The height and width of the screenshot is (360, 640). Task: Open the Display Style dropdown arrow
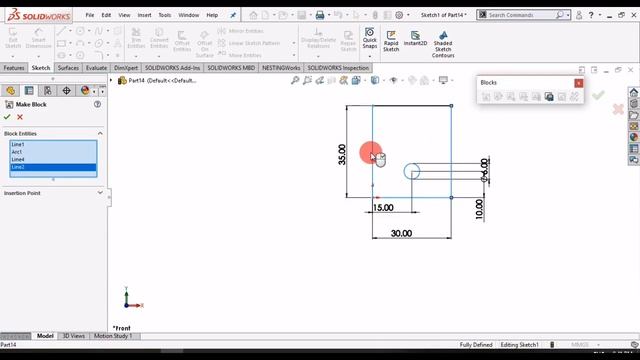click(x=384, y=80)
